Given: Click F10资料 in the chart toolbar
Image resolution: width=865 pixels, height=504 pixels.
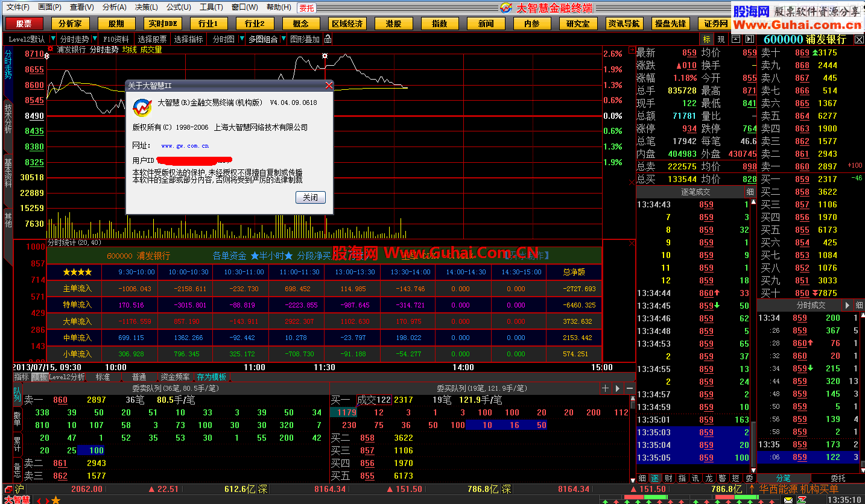Looking at the screenshot, I should tap(116, 39).
